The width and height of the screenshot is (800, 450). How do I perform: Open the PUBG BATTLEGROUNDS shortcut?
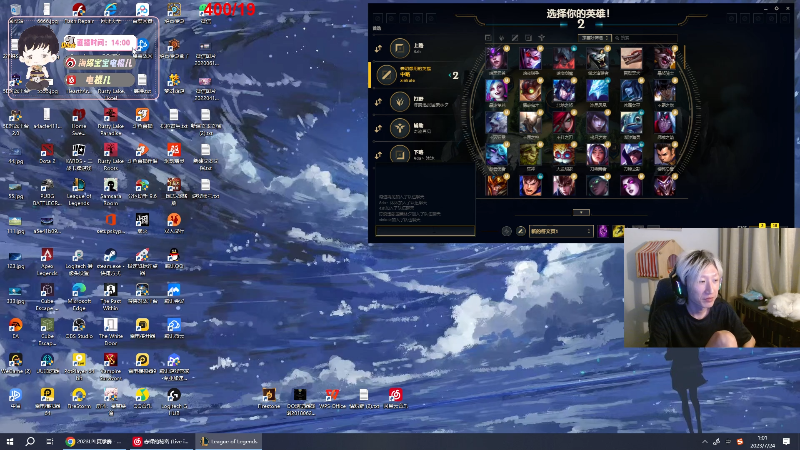coord(47,192)
